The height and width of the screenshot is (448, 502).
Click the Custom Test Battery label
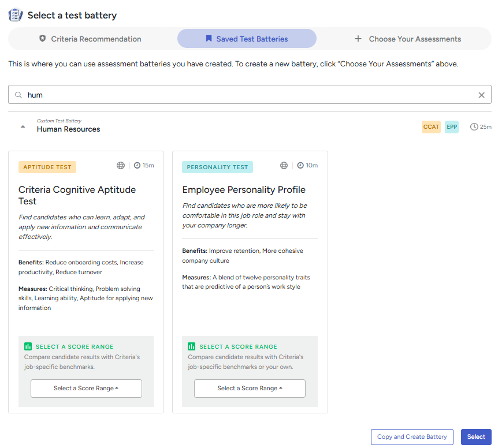[59, 121]
